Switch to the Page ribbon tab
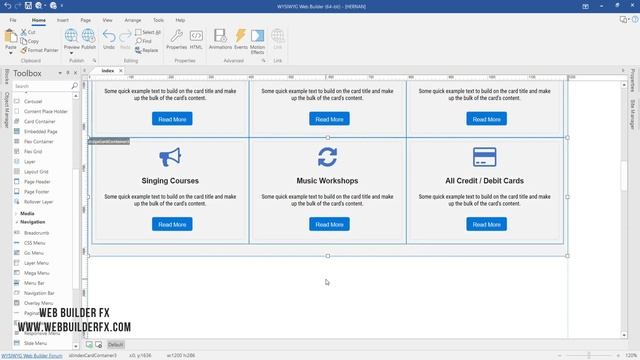Screen dimensions: 640x360 click(85, 20)
